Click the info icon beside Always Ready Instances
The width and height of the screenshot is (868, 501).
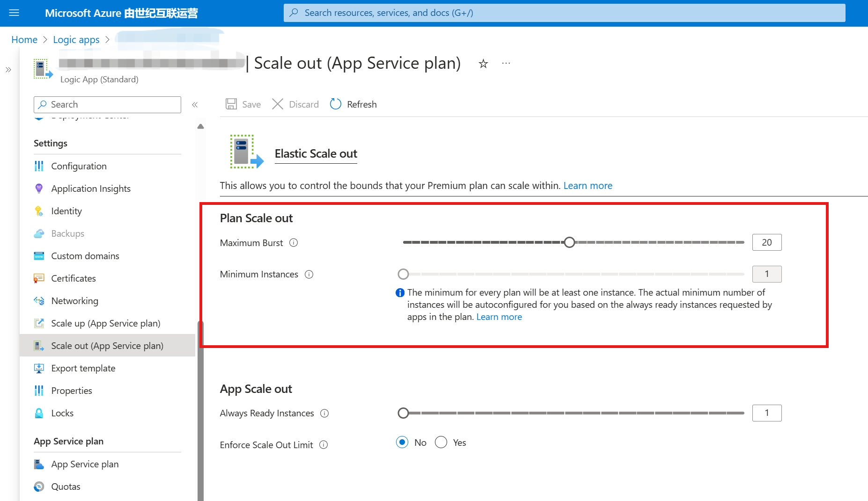[x=324, y=414]
